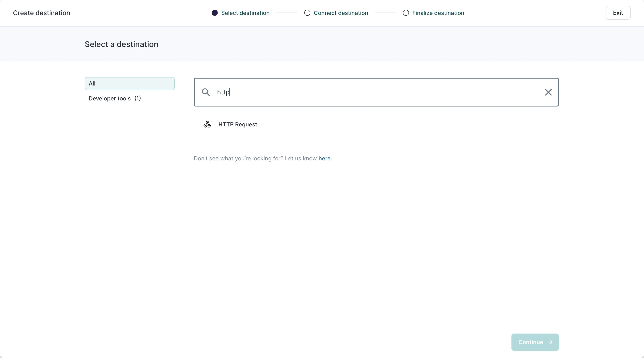Viewport: 644px width, 358px height.
Task: Select the HTTP Request destination label
Action: (237, 124)
